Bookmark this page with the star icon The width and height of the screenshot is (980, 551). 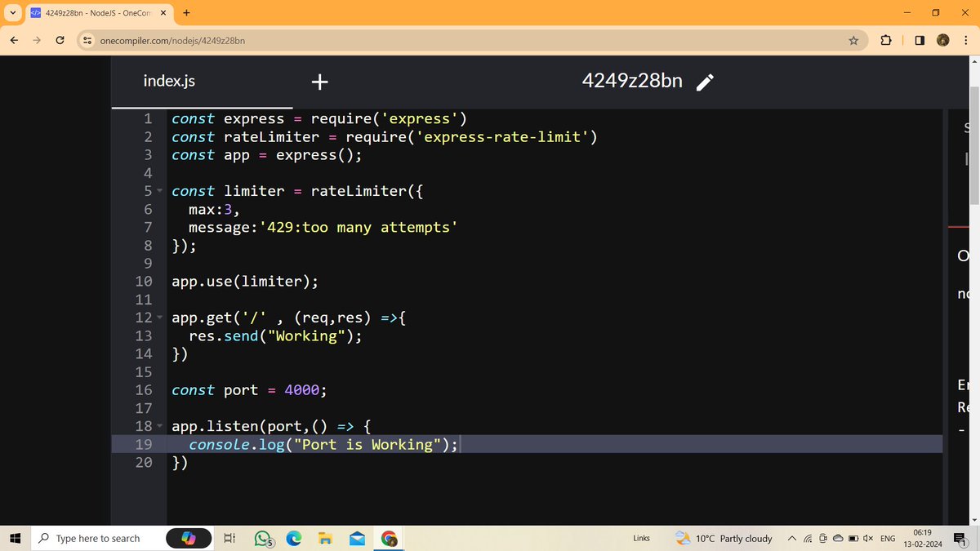point(853,40)
